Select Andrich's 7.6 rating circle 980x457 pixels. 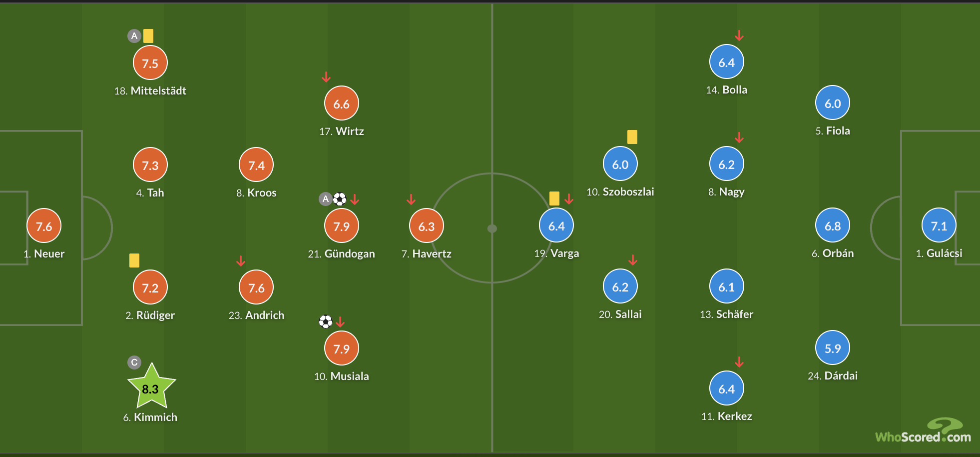coord(256,287)
